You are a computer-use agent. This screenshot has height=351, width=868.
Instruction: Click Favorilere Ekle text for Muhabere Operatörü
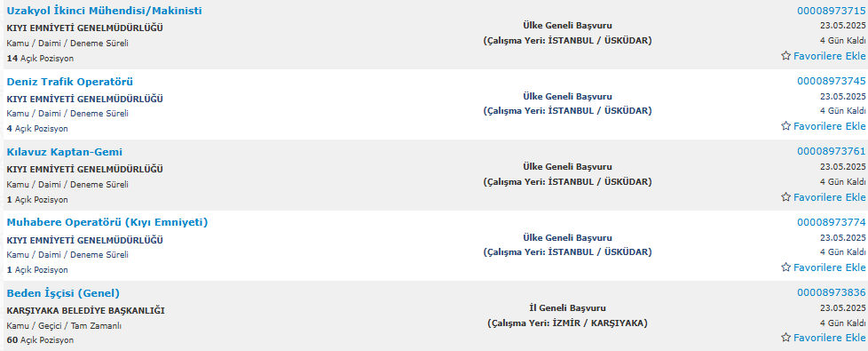[x=830, y=267]
